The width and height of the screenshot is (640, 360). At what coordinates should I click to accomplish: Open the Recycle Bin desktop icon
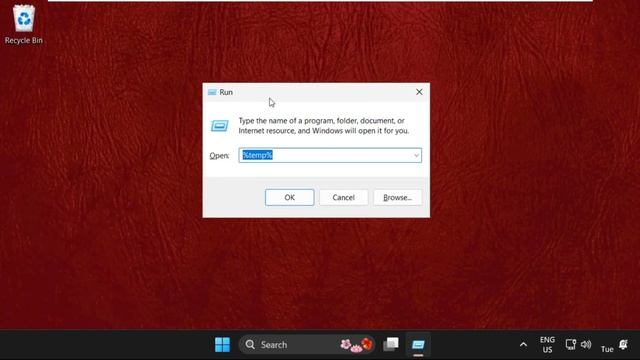click(x=24, y=24)
